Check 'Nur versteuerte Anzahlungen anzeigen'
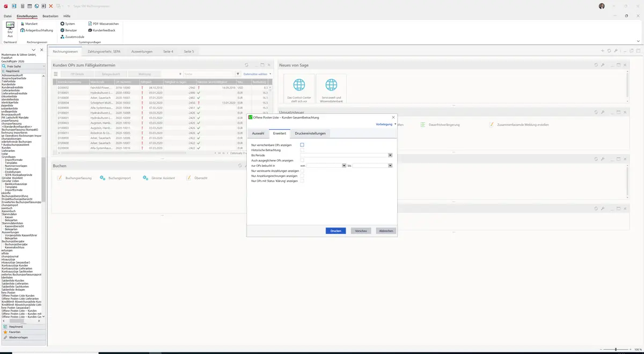Image resolution: width=644 pixels, height=354 pixels. point(302,171)
